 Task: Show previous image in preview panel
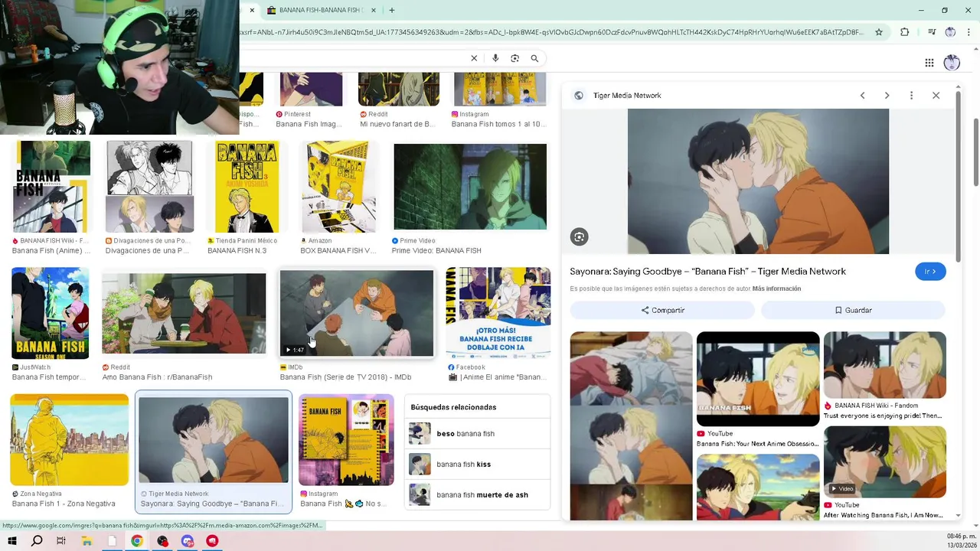click(862, 96)
